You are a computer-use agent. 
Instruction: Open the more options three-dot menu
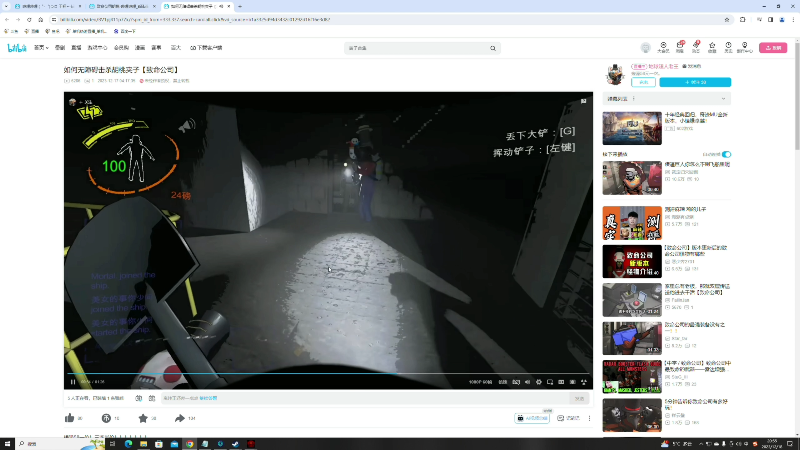point(589,418)
